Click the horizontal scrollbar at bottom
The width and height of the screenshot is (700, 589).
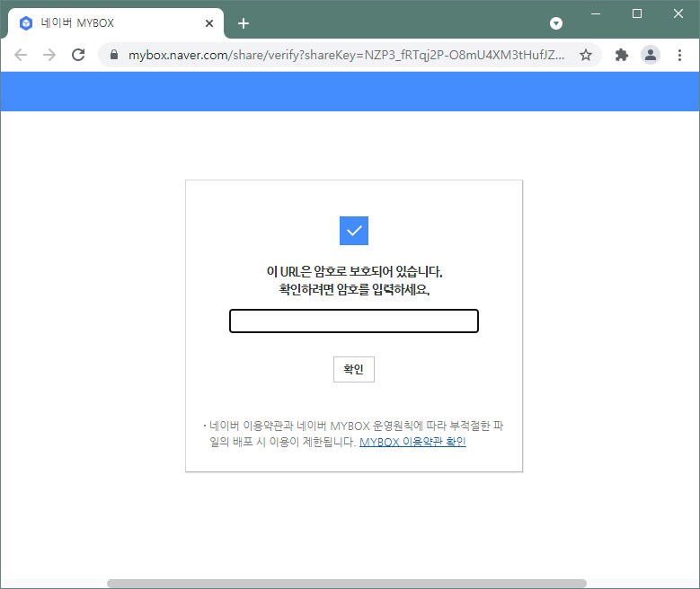(x=347, y=584)
